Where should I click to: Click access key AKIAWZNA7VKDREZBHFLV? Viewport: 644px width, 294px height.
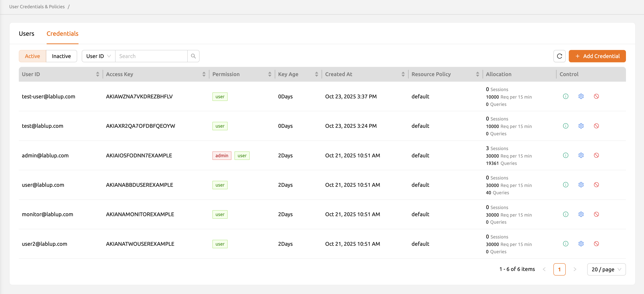(139, 96)
